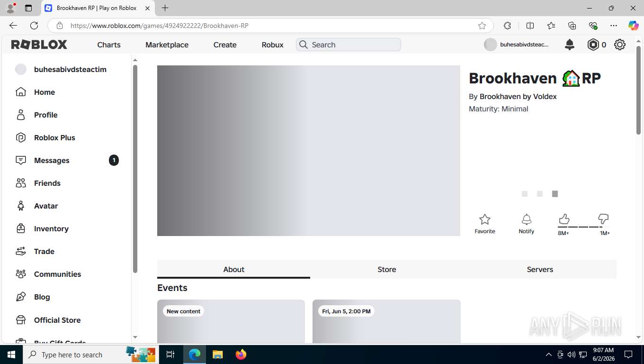Open the Roblox settings gear

pyautogui.click(x=619, y=45)
